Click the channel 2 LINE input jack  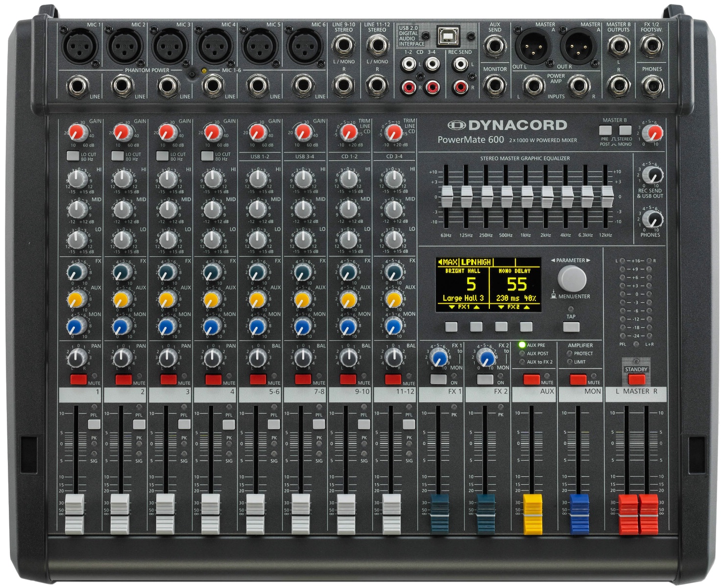[122, 86]
